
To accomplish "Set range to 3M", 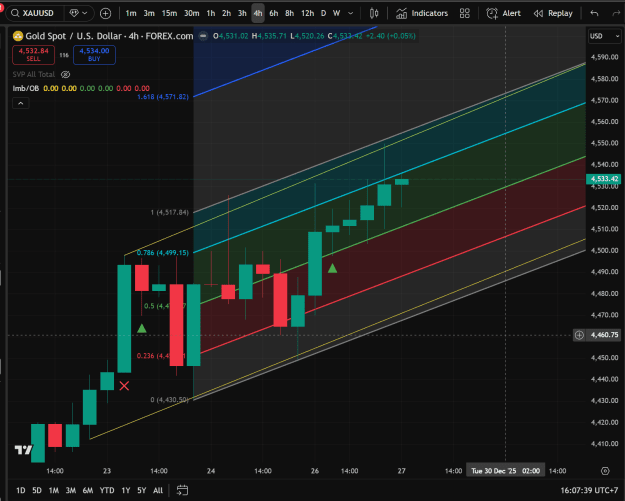I will (x=71, y=490).
